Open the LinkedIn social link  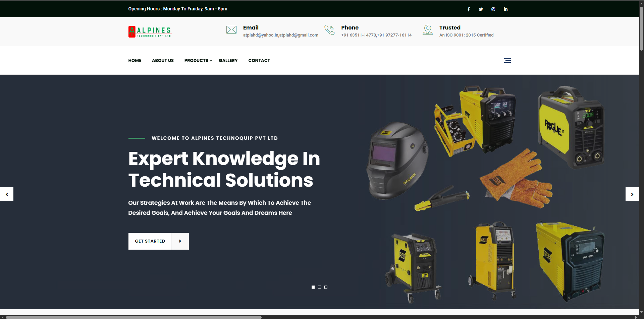click(x=505, y=9)
